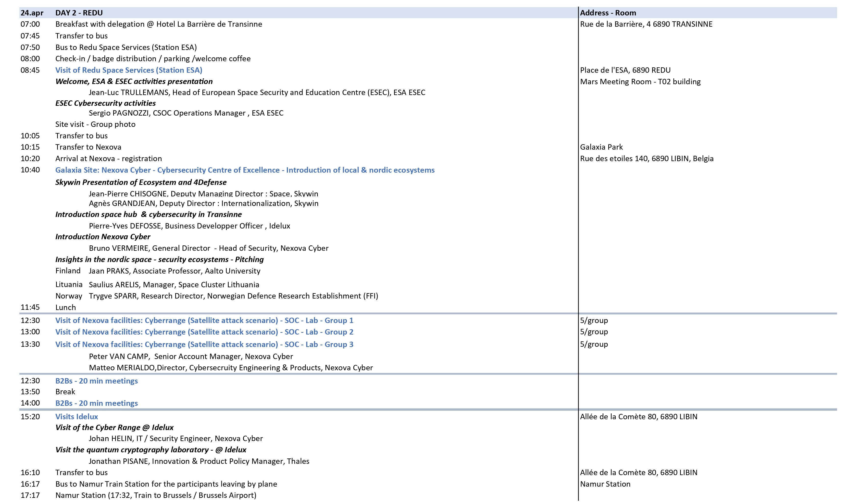Open the Visits Idelux heading
The width and height of the screenshot is (860, 504).
[76, 416]
